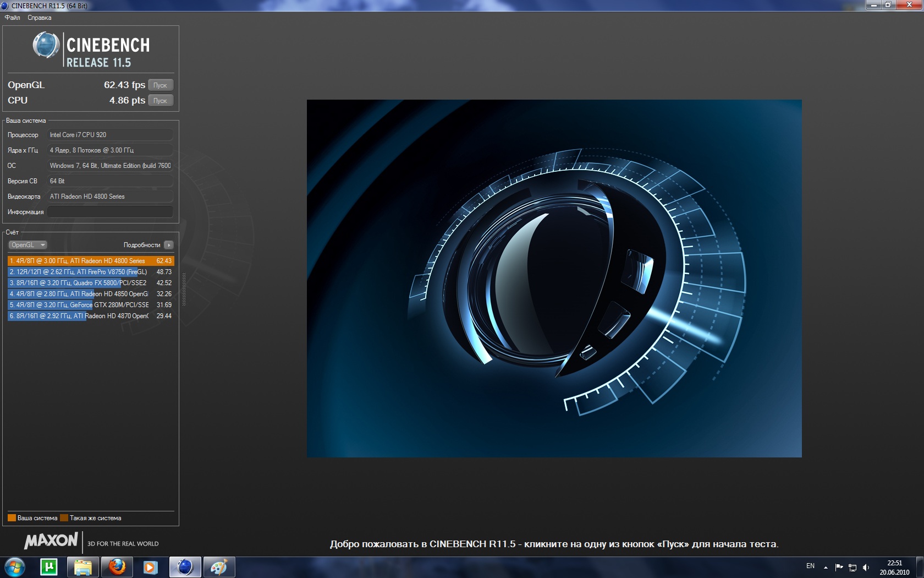
Task: Select ranking row 5 GeForce GTX 280M
Action: coord(91,305)
